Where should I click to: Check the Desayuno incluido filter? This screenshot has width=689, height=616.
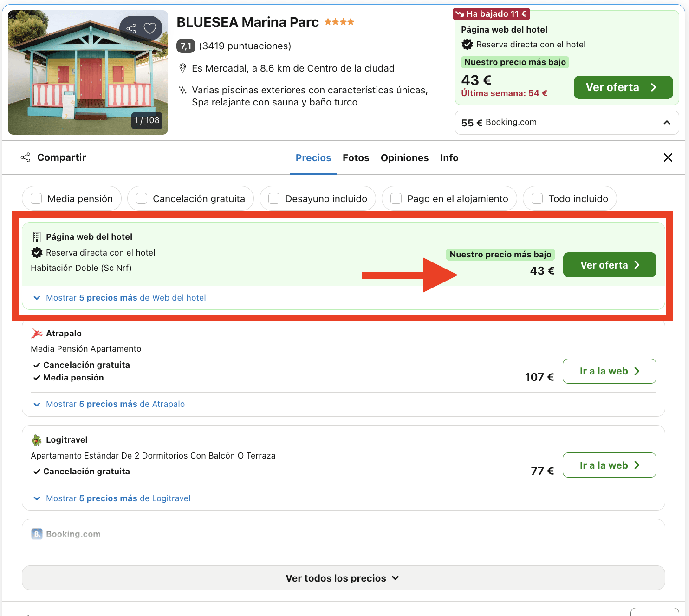coord(274,199)
